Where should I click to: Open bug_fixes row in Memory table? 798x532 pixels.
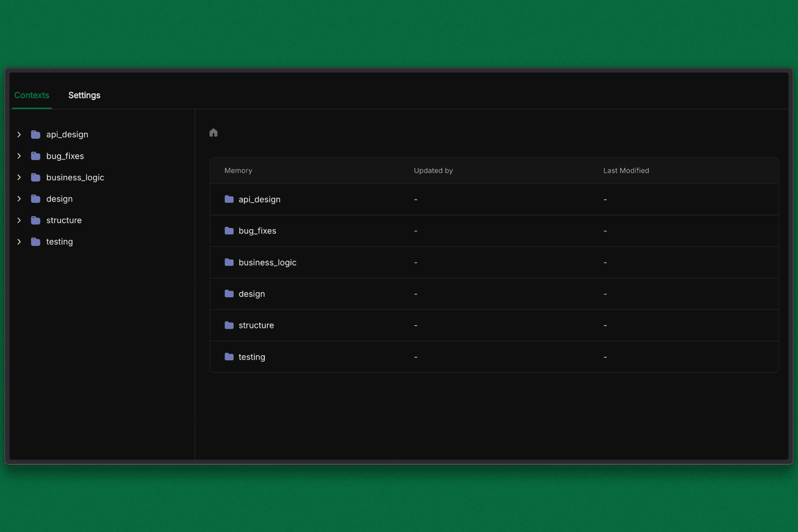257,231
